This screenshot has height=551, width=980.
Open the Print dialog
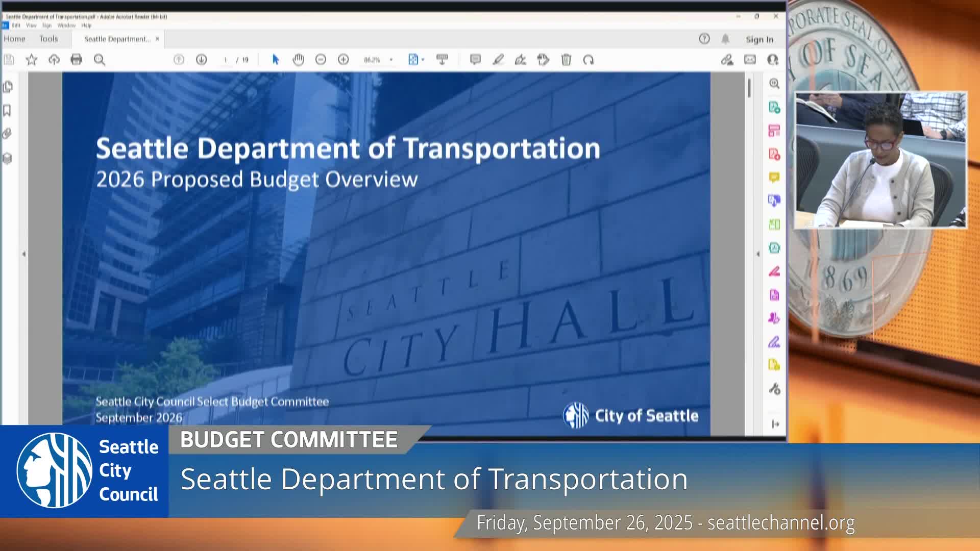coord(76,60)
